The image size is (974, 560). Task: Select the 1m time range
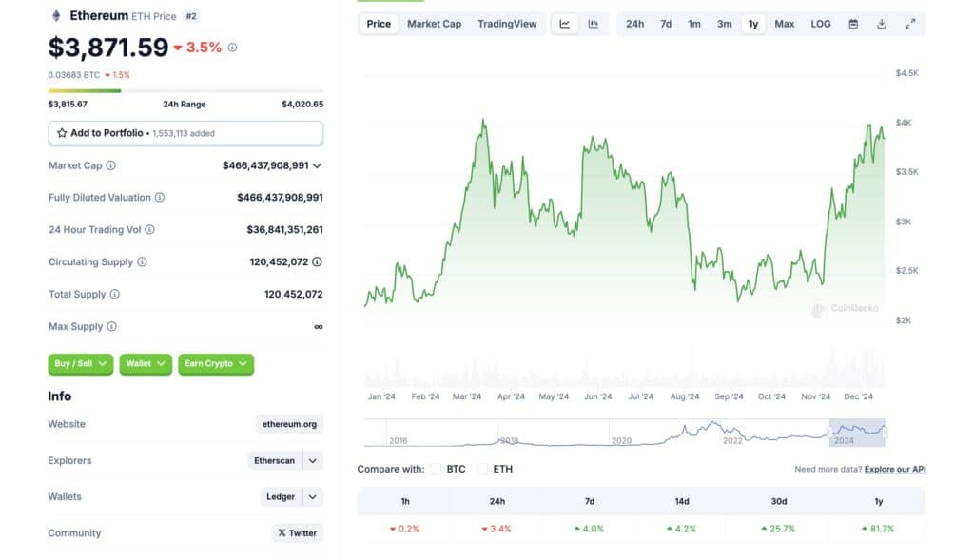coord(694,24)
